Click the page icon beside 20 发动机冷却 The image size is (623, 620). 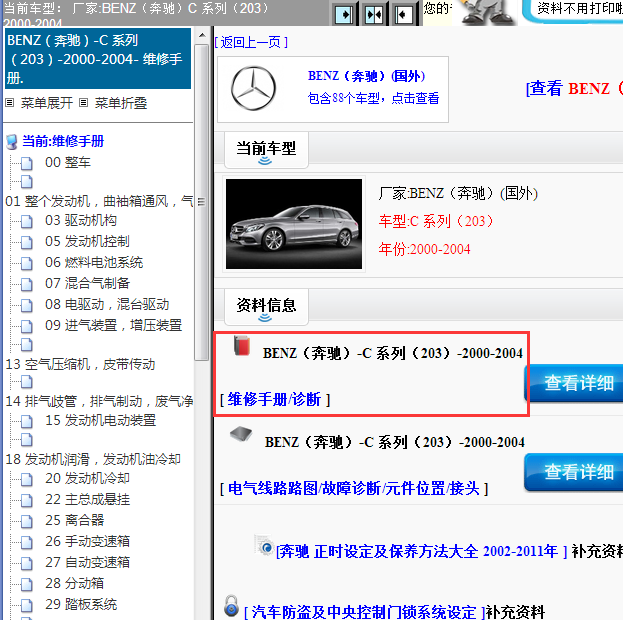[27, 479]
